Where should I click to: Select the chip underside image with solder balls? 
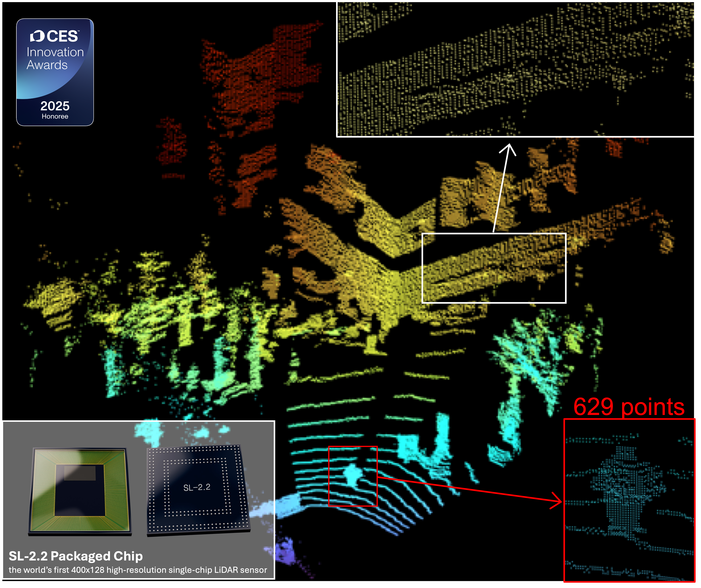coord(198,491)
